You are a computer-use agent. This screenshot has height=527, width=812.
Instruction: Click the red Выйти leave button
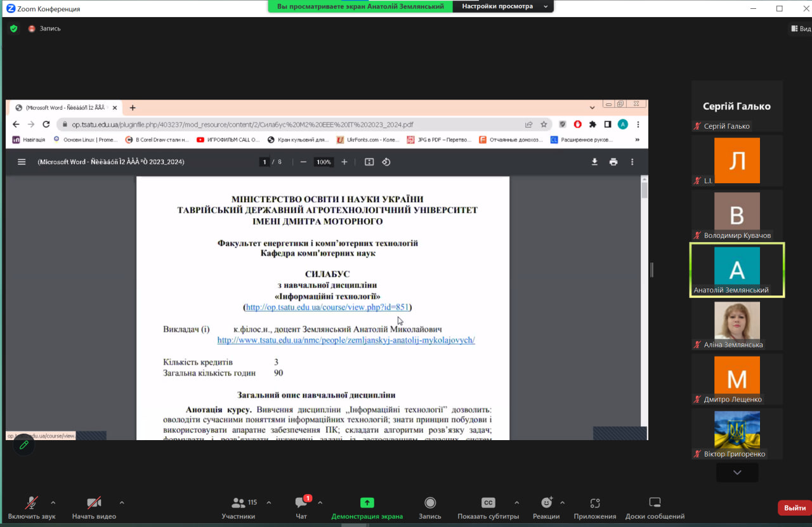tap(795, 508)
